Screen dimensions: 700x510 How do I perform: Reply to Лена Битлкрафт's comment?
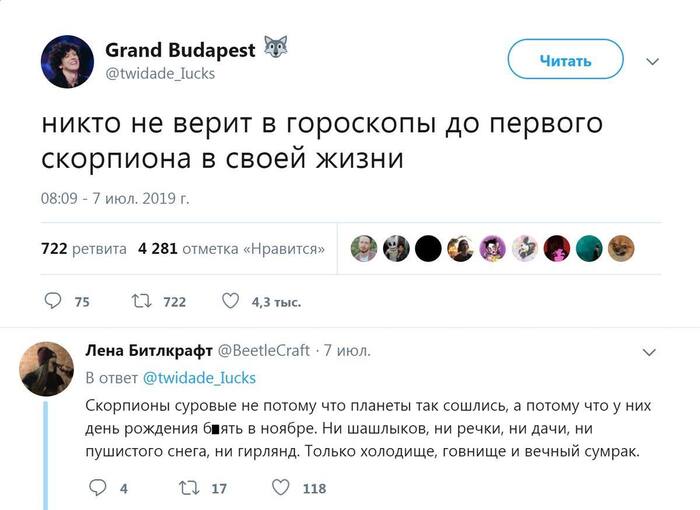(x=98, y=487)
